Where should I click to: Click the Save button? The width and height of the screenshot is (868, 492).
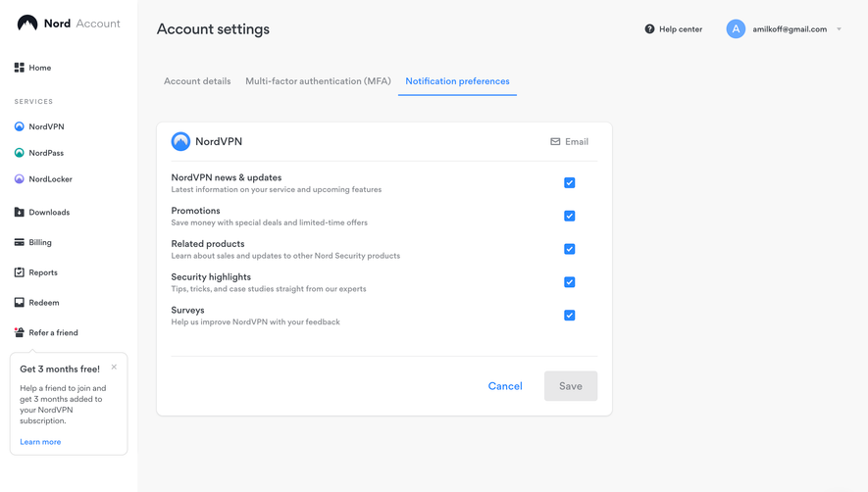[x=571, y=386]
